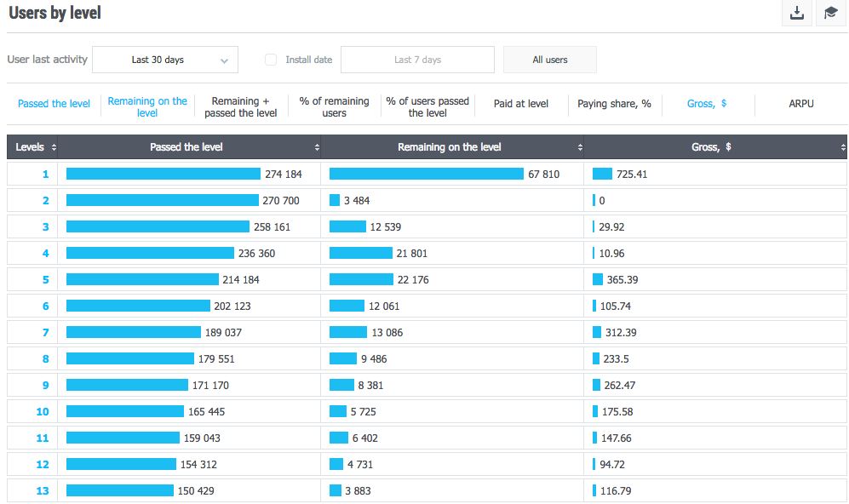Expand the All users segment selector
849x504 pixels.
point(550,60)
